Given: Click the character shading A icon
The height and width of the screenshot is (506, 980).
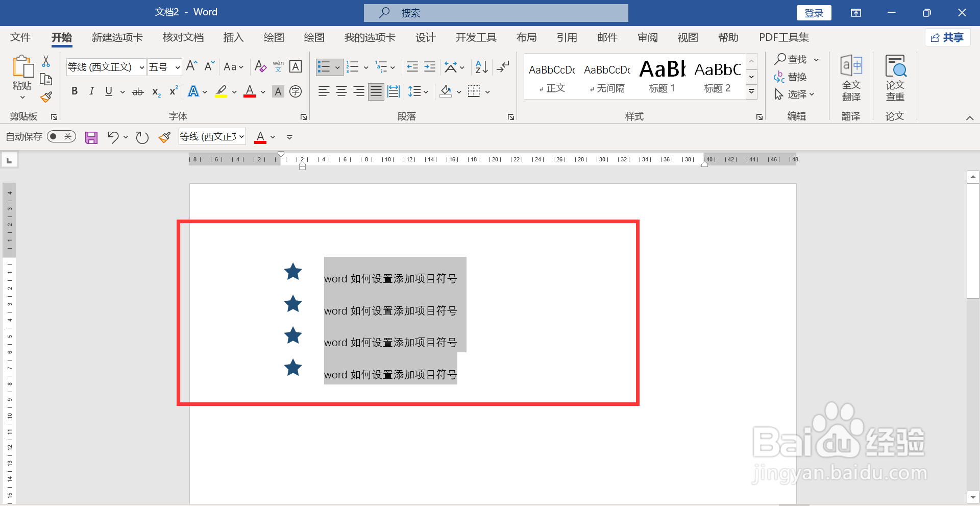Looking at the screenshot, I should coord(278,91).
